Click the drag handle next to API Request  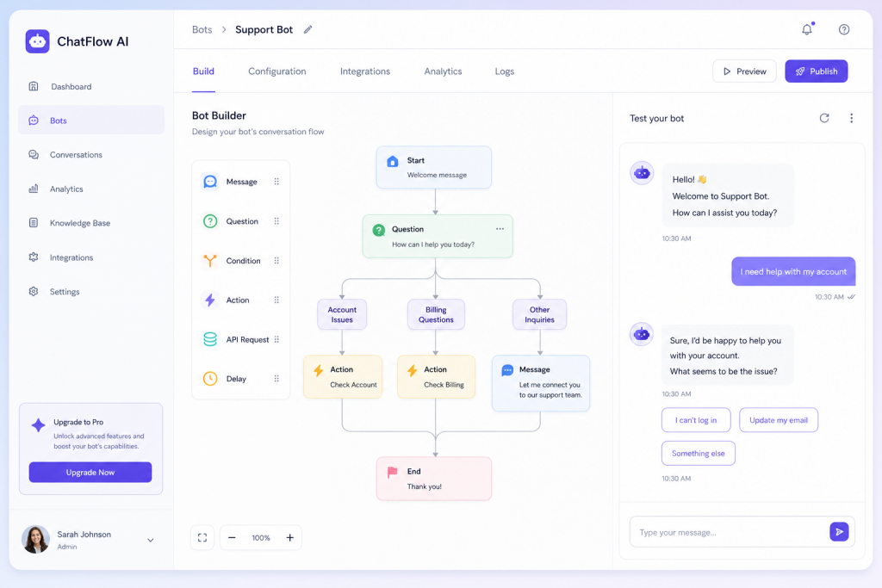276,339
